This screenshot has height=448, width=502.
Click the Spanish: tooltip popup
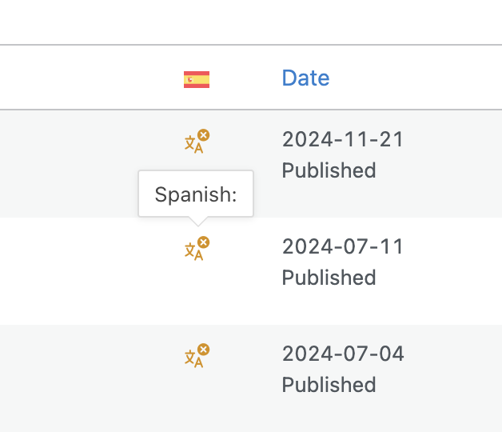tap(196, 194)
